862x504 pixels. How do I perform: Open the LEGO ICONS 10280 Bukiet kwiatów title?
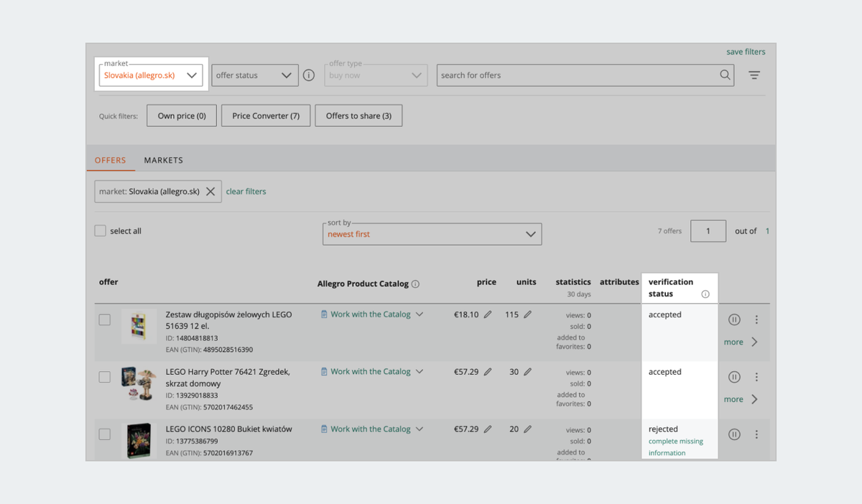click(228, 429)
